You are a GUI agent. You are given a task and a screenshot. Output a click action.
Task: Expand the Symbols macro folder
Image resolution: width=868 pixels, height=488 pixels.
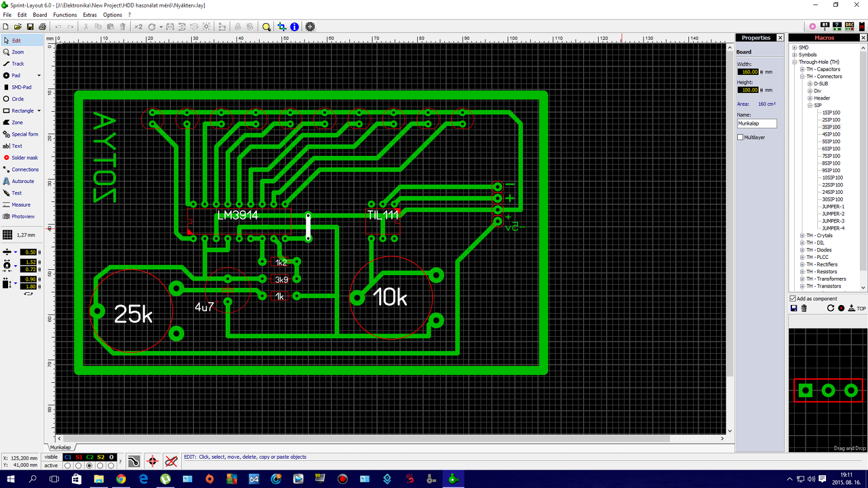(x=795, y=55)
